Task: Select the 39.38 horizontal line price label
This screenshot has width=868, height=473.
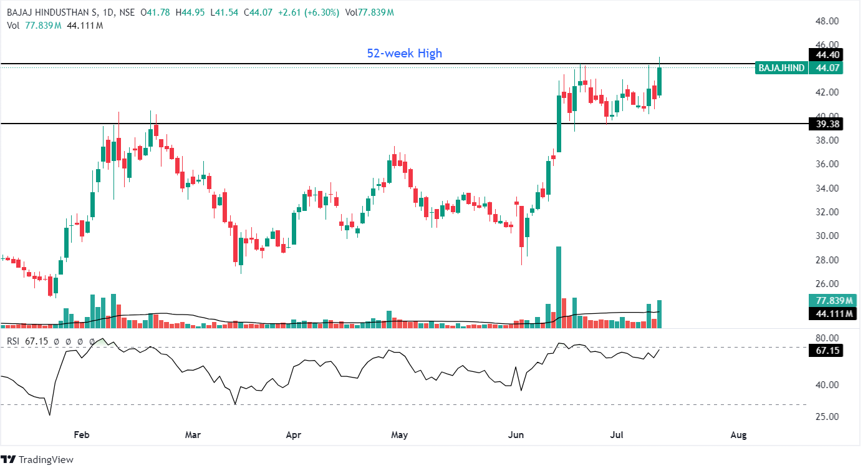Action: pos(825,124)
